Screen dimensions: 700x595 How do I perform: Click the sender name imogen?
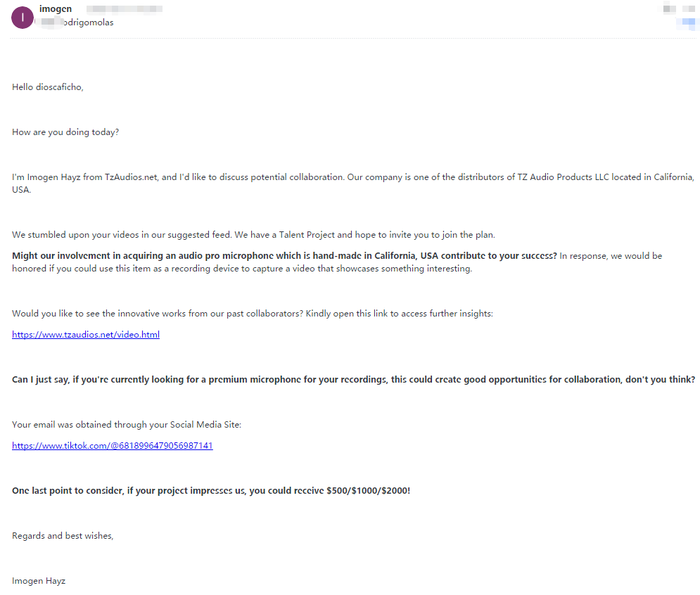pyautogui.click(x=56, y=8)
